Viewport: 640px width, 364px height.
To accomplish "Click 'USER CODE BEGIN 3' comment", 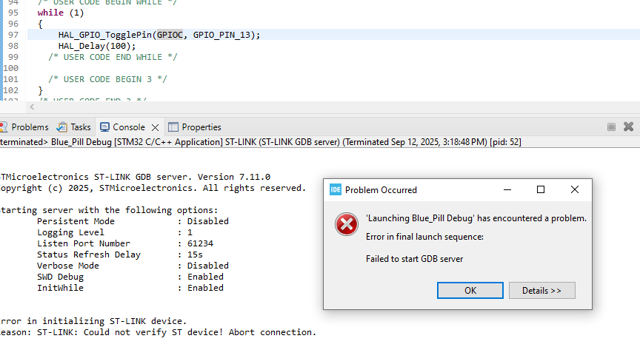I will [x=107, y=79].
